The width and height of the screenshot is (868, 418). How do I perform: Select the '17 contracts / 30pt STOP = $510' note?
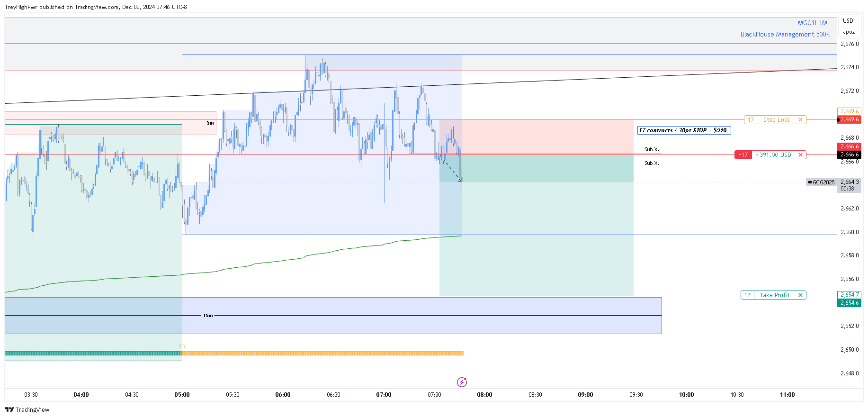[683, 130]
